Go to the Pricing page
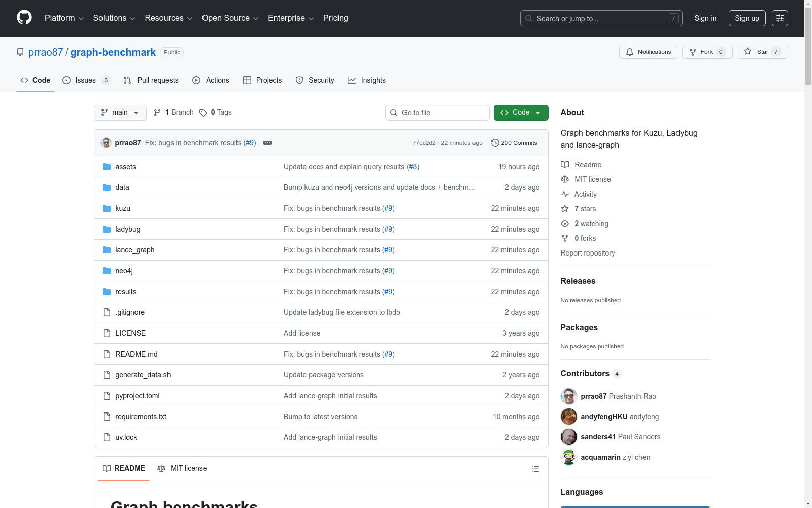 tap(335, 18)
